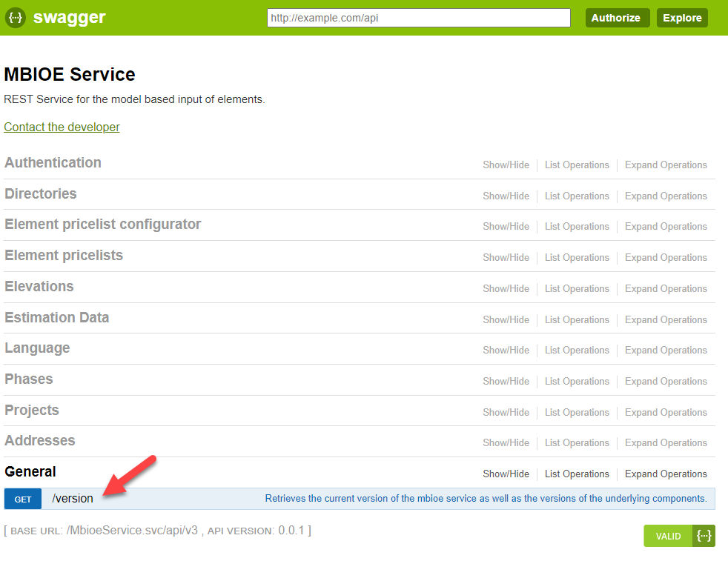Expand the Projects section heading
728x561 pixels.
coord(32,411)
